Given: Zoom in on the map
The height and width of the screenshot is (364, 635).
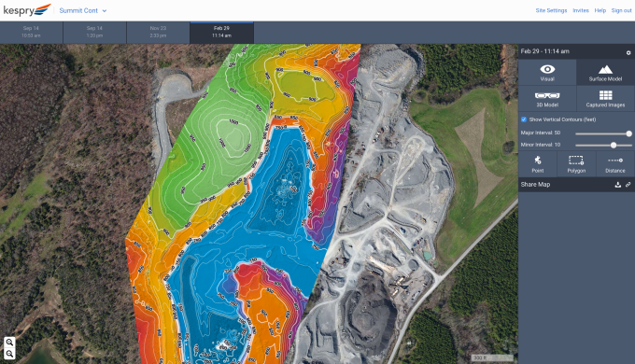Looking at the screenshot, I should pyautogui.click(x=9, y=343).
